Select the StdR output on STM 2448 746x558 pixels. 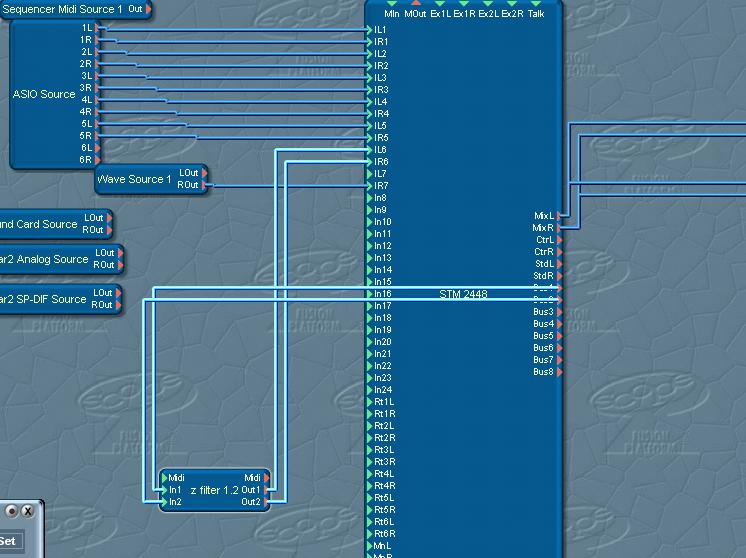coord(560,275)
